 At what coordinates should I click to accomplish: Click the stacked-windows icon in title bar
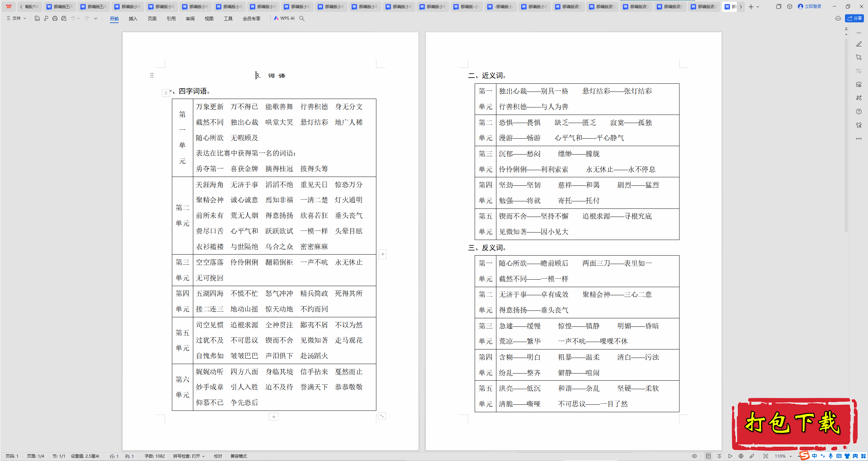pyautogui.click(x=779, y=6)
